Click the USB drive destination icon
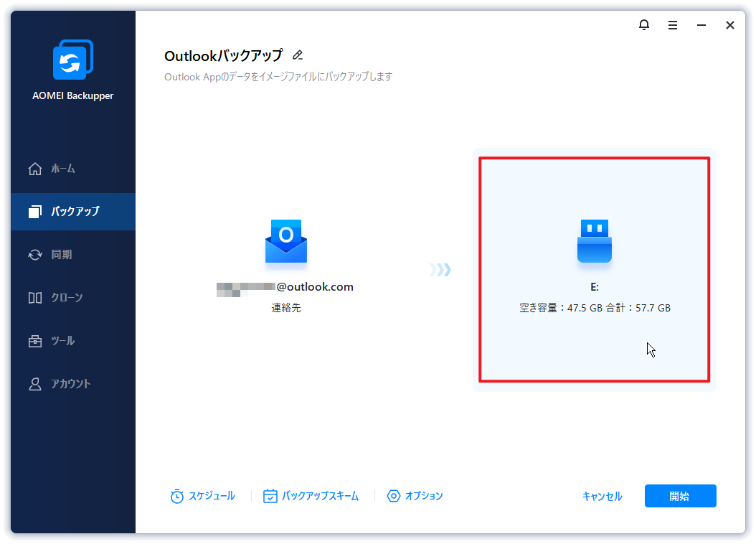The height and width of the screenshot is (544, 756). (595, 240)
